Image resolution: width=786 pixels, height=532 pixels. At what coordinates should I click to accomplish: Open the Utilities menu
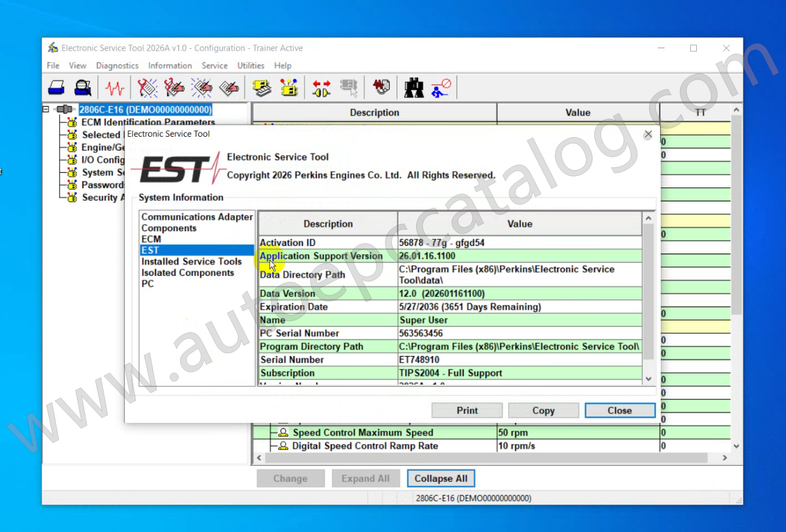tap(251, 66)
